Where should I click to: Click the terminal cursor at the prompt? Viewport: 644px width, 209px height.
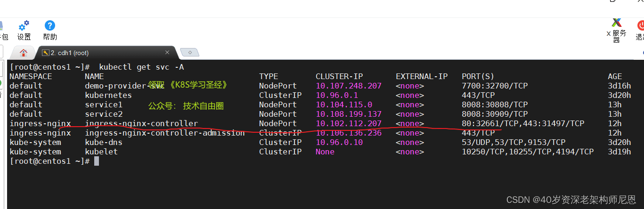97,161
